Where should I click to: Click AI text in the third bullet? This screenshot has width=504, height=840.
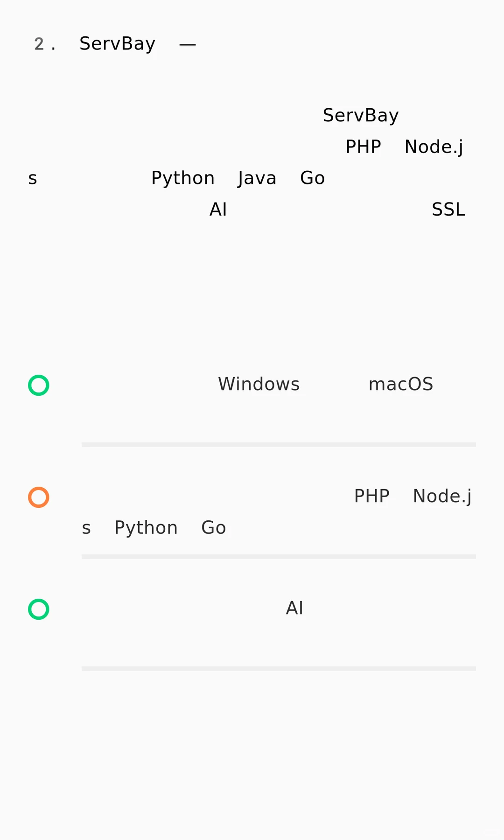coord(294,609)
